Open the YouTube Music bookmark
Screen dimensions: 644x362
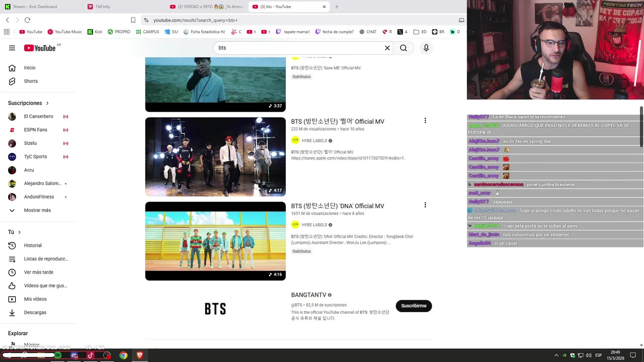(65, 32)
